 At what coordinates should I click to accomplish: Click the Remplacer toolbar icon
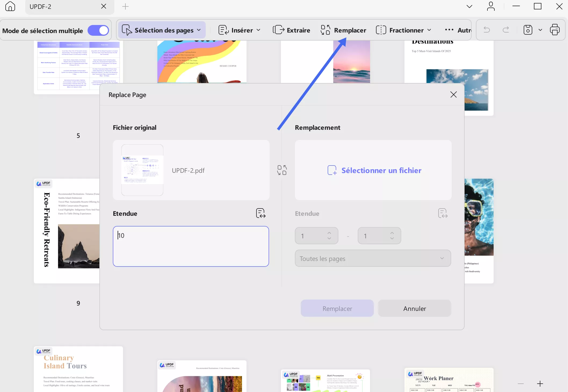325,30
